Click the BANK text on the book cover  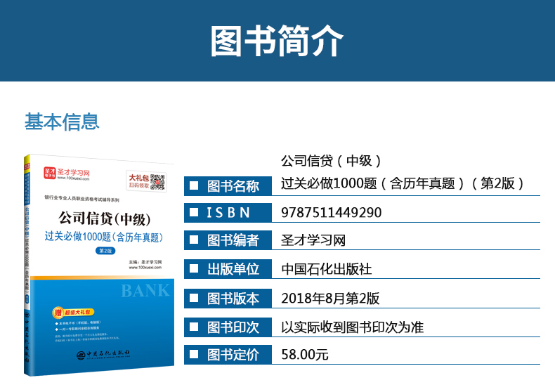(x=145, y=290)
